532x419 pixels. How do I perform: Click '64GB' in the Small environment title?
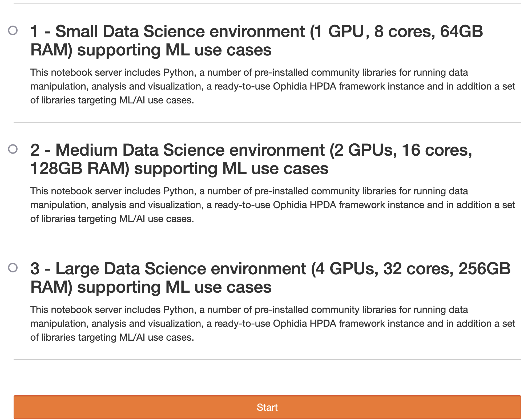tap(461, 31)
